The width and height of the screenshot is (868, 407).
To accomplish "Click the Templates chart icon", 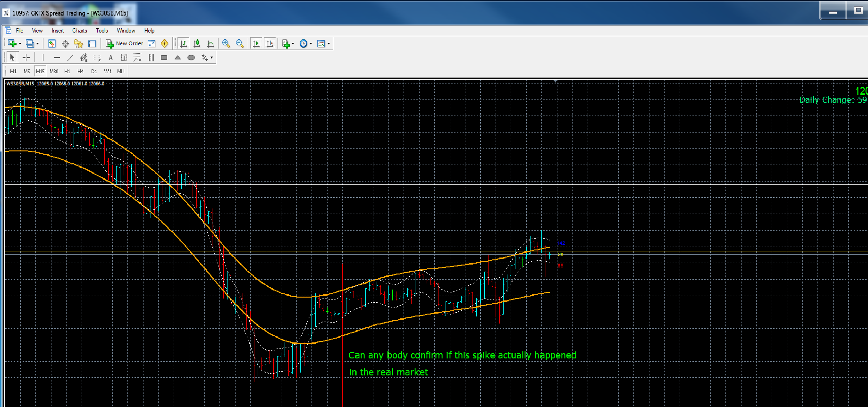I will coord(321,43).
